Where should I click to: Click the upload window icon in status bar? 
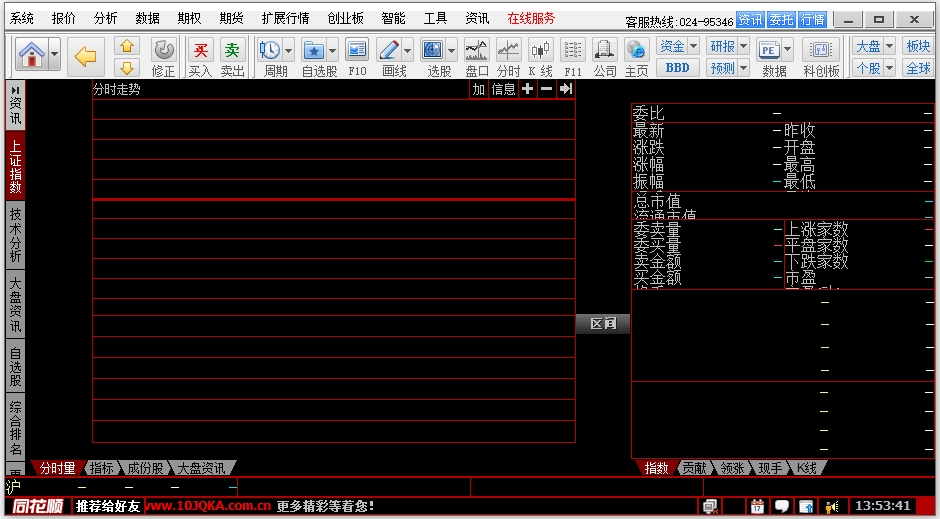click(x=806, y=506)
